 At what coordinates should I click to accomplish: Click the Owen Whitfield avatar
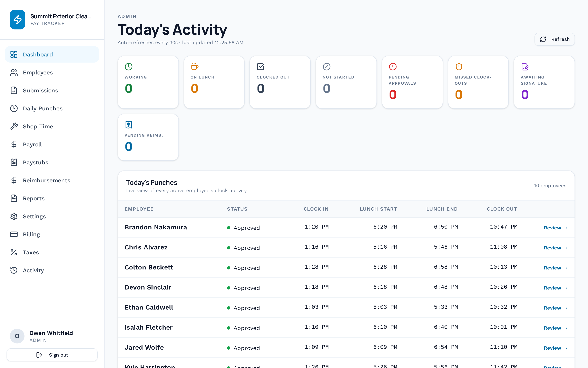click(17, 336)
